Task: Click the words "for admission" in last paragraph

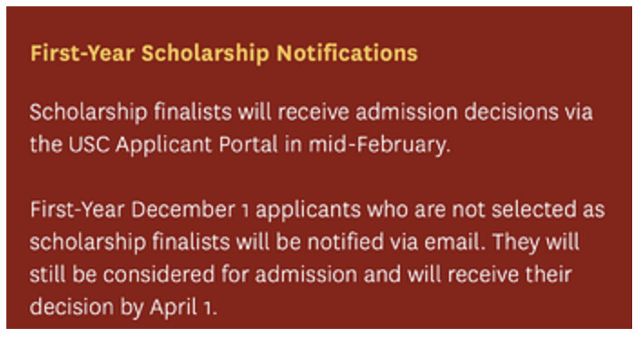Action: click(289, 274)
